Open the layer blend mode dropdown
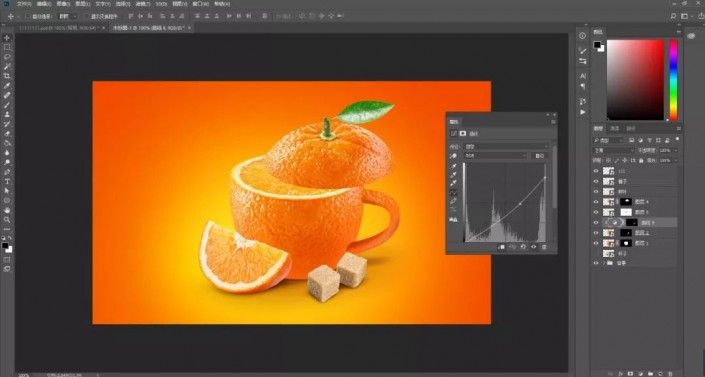 tap(613, 150)
